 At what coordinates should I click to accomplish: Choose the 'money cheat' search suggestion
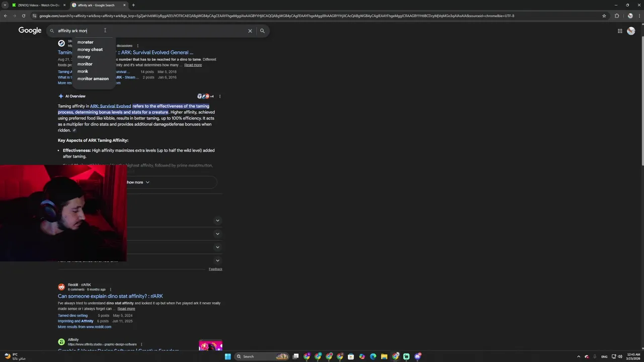coord(90,49)
